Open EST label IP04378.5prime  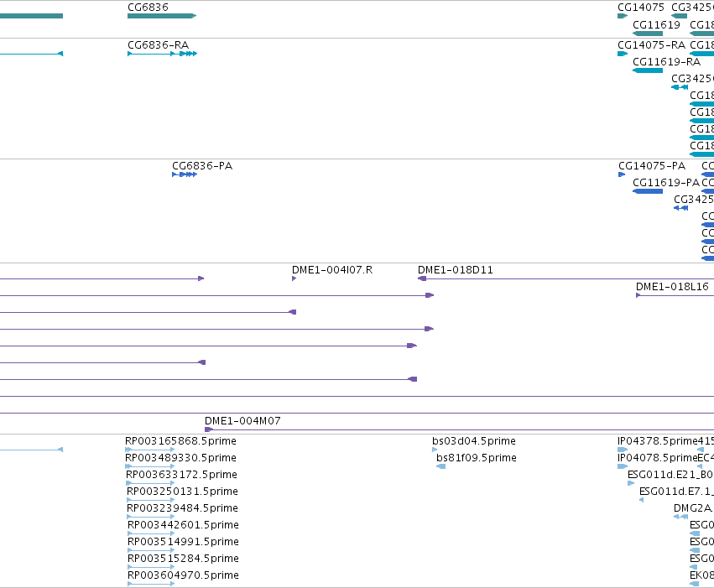click(x=658, y=441)
